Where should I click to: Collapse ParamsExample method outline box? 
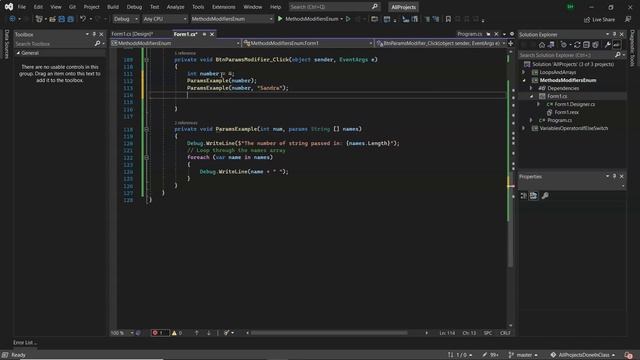point(147,129)
